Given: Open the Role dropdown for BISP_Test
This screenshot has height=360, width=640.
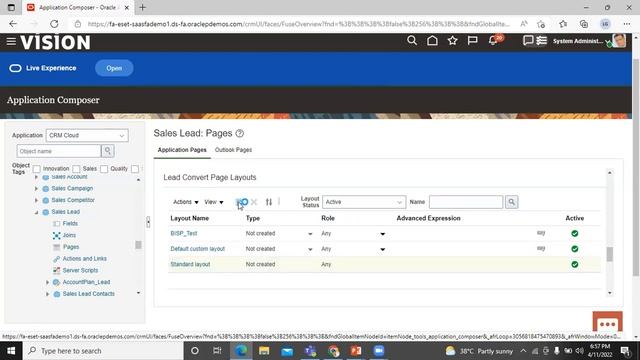Looking at the screenshot, I should click(382, 234).
